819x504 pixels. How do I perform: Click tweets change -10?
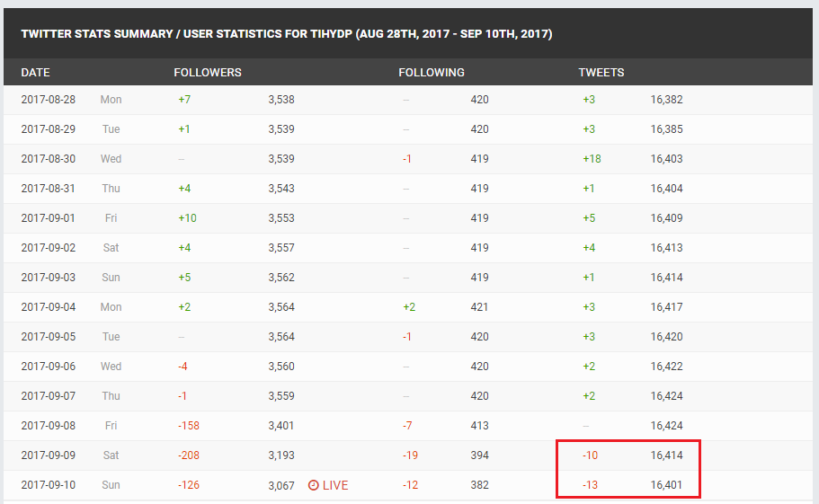(x=591, y=455)
